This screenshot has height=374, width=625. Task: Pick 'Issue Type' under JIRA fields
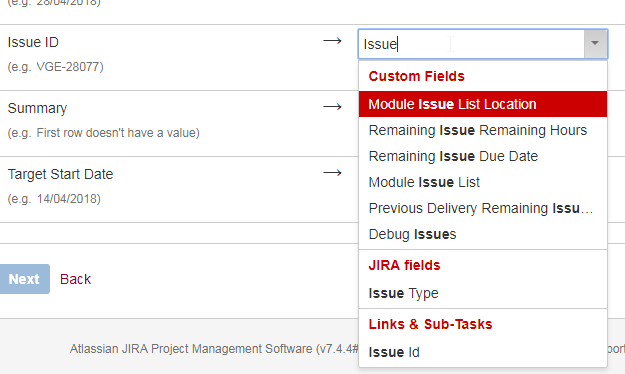(x=483, y=293)
